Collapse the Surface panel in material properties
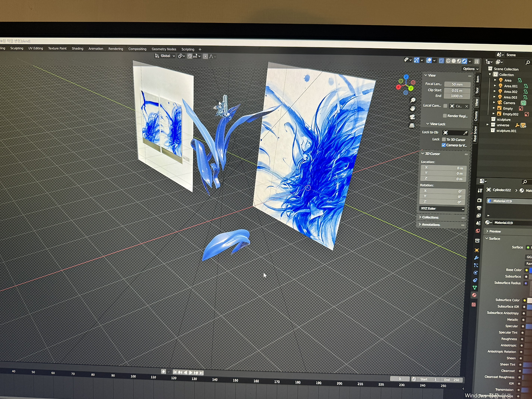 pyautogui.click(x=487, y=239)
